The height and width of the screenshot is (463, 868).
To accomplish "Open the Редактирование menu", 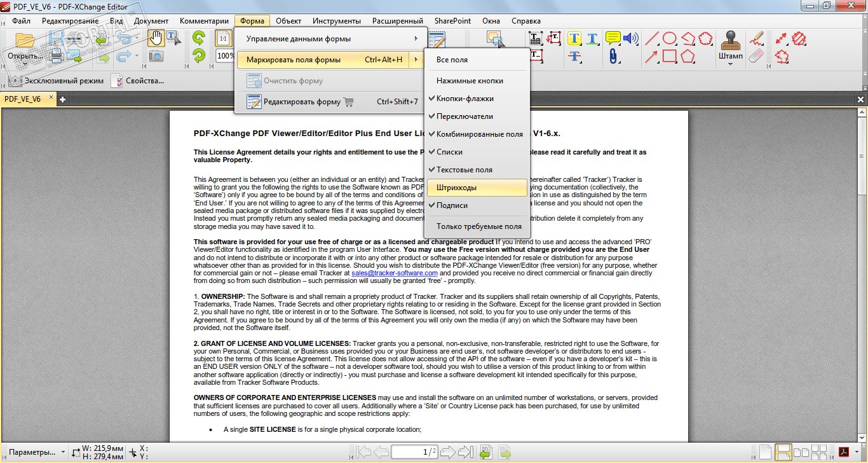I will tap(71, 21).
